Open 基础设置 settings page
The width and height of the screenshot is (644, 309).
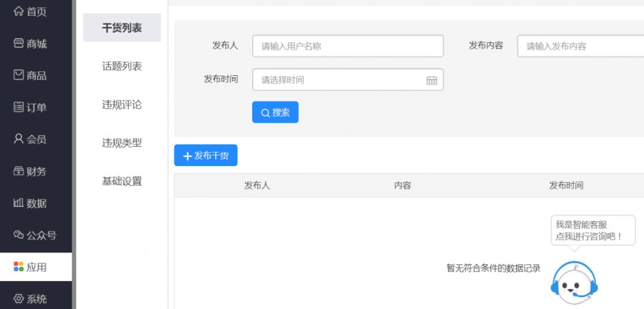coord(122,181)
